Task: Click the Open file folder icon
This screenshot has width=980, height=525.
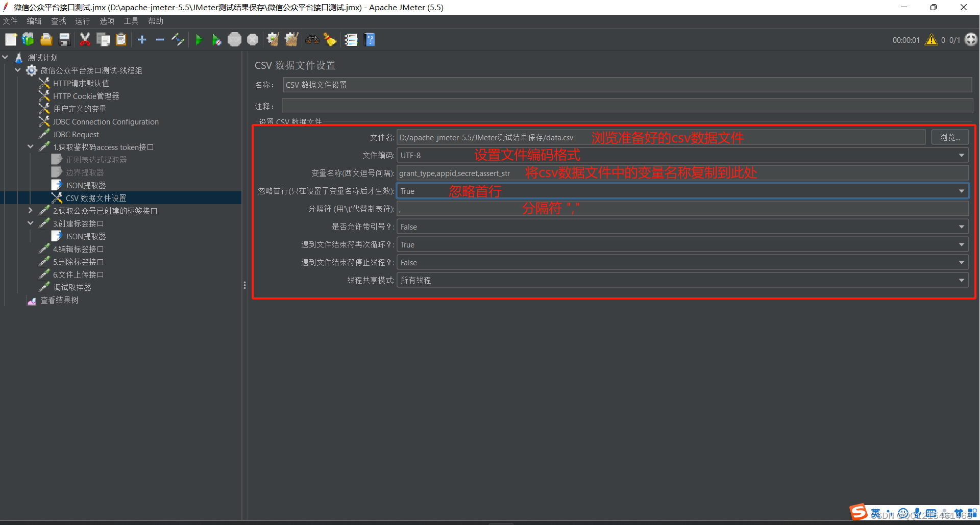Action: pos(46,40)
